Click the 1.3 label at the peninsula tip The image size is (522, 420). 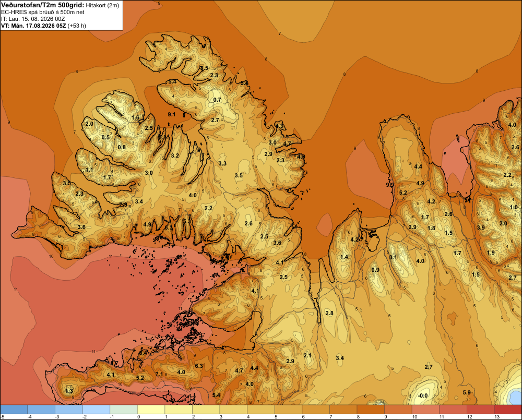(69, 390)
